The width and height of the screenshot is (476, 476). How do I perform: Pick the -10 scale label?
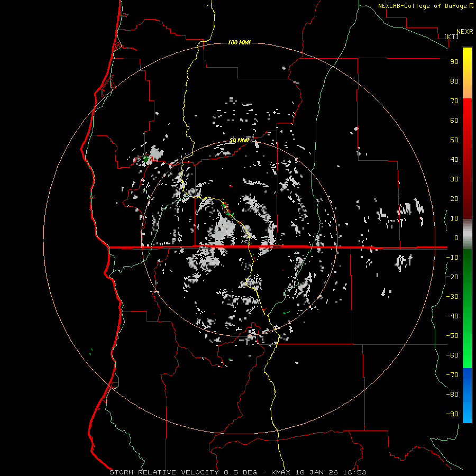coord(452,258)
